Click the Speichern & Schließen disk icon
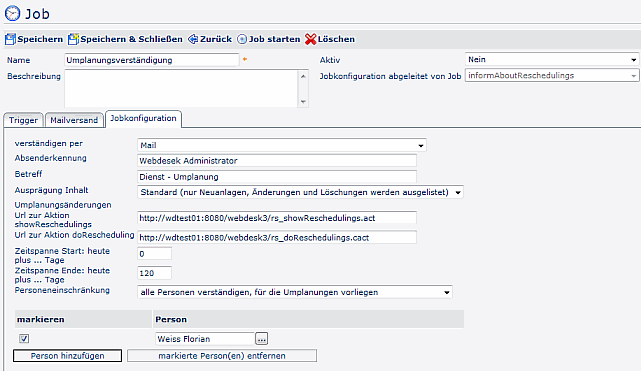This screenshot has height=371, width=641. tap(73, 39)
